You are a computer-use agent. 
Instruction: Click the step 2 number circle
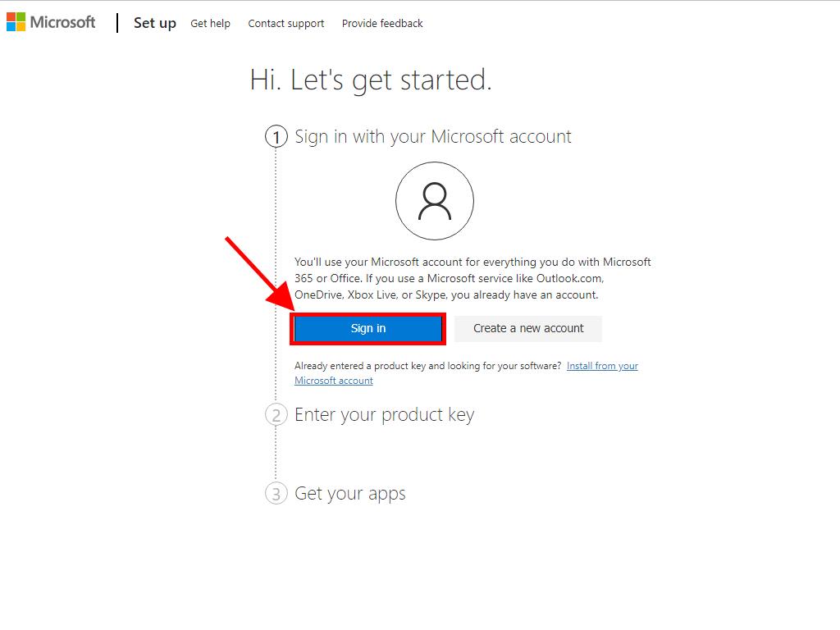click(x=276, y=415)
